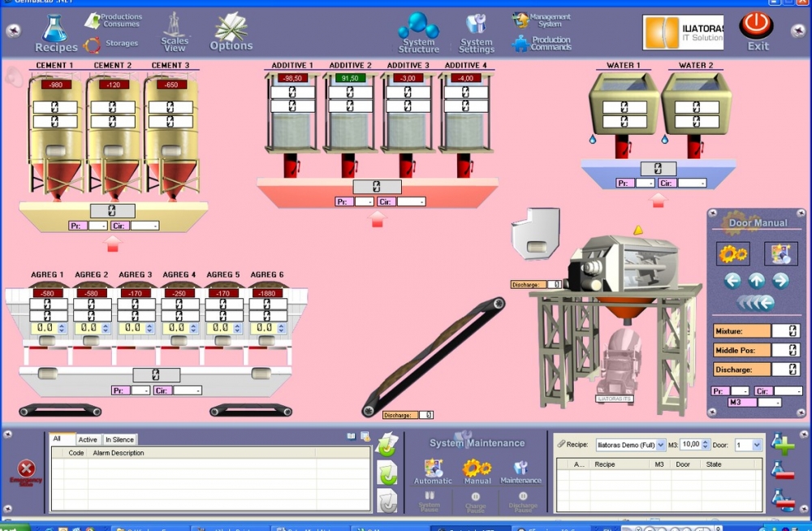Click the ILIATORAS IT Solutions logo

(x=683, y=32)
